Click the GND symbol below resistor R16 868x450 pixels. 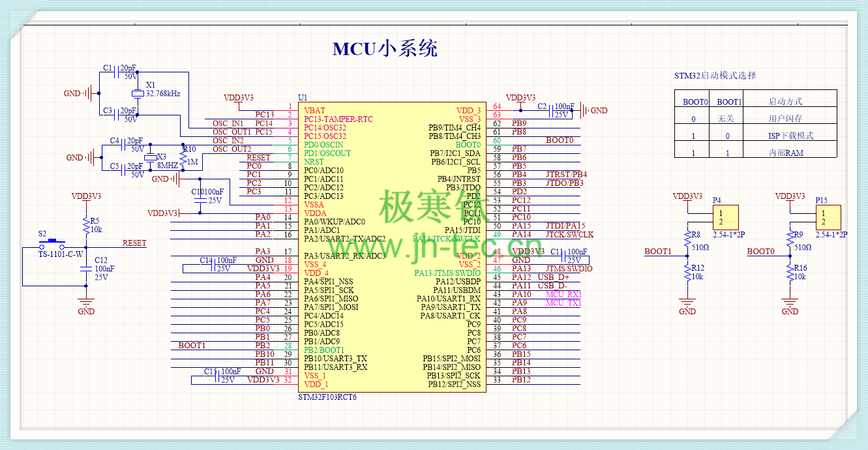[x=790, y=307]
